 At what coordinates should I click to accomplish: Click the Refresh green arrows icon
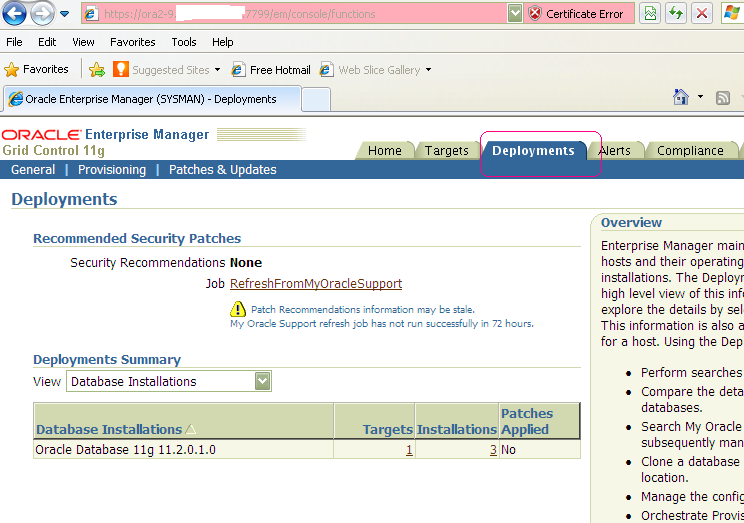pyautogui.click(x=676, y=13)
